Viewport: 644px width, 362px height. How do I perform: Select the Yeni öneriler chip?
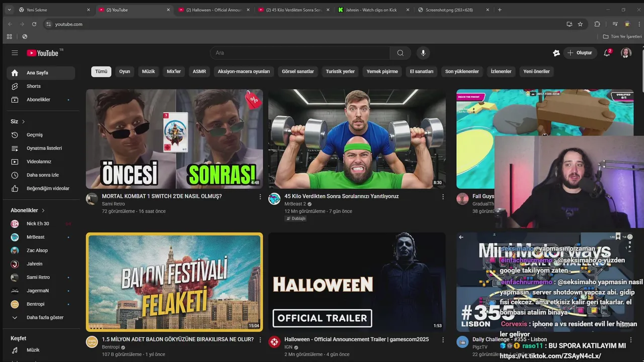(536, 71)
